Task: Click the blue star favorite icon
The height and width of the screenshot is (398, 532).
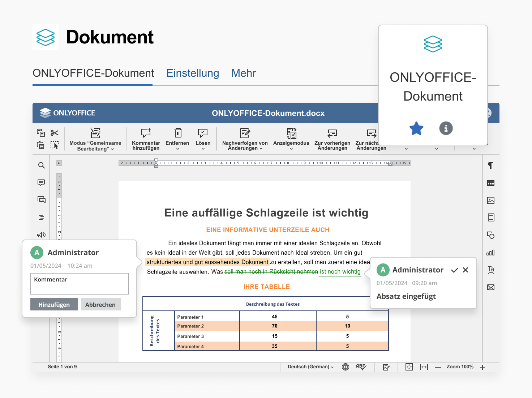Action: [416, 128]
